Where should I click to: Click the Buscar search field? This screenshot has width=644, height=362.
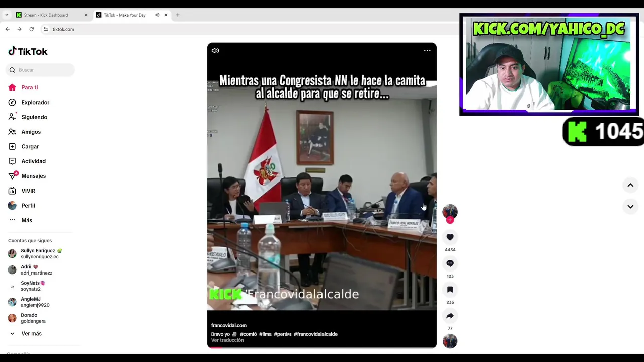point(40,70)
